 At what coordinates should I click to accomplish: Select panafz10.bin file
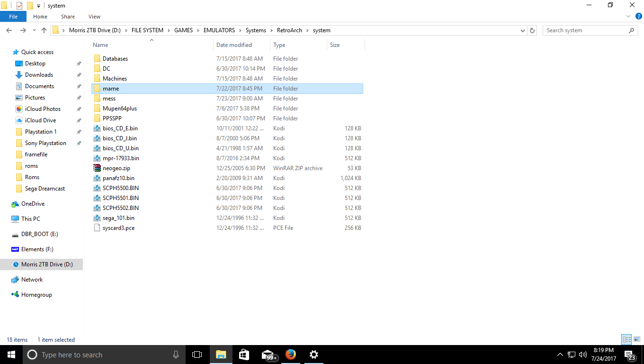point(118,178)
